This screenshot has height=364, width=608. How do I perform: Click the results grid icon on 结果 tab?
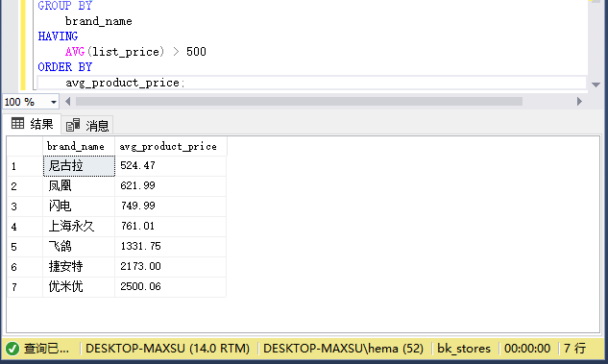click(x=17, y=123)
